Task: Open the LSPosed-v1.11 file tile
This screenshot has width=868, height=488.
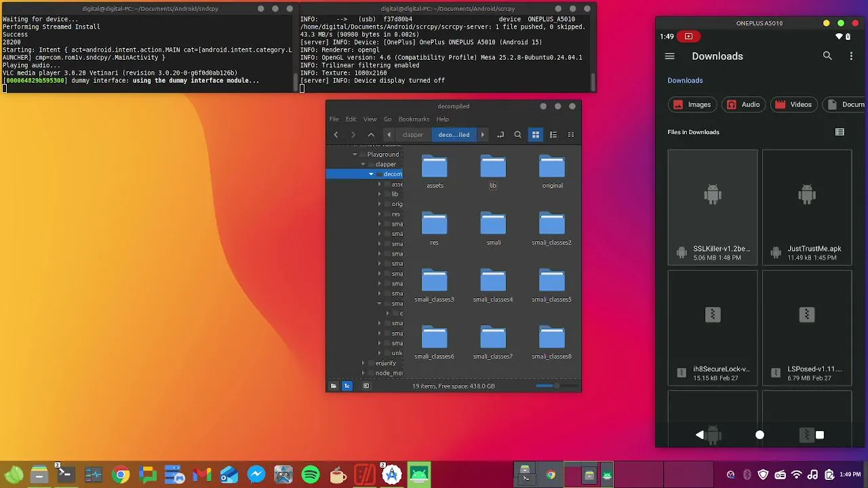Action: (807, 328)
